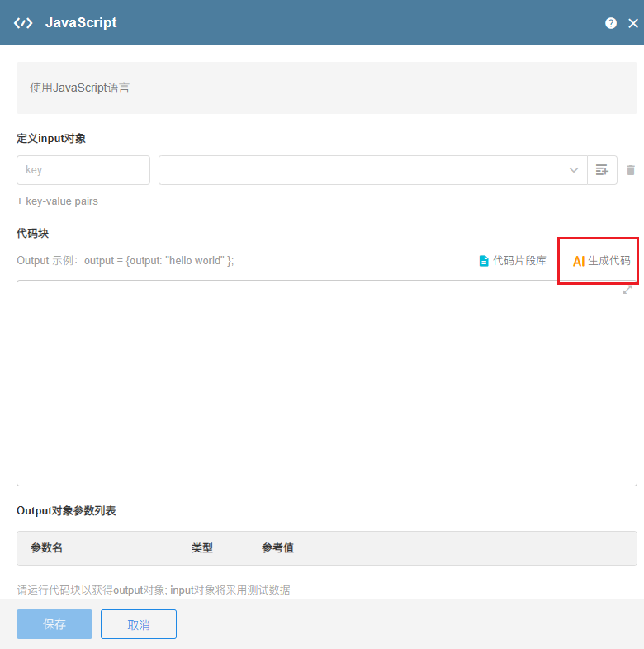644x649 pixels.
Task: Click the insert field list icon
Action: 602,170
